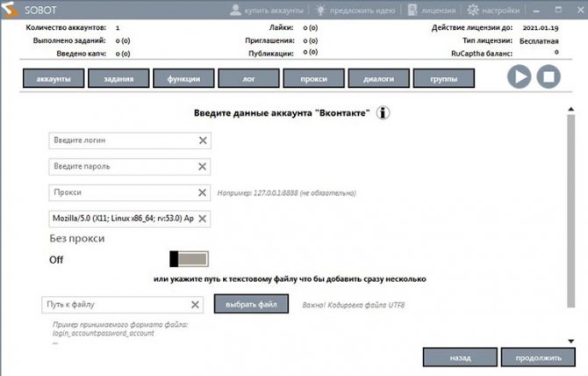Clear the password field with its X
Screen dimensions: 588x376
pyautogui.click(x=202, y=166)
